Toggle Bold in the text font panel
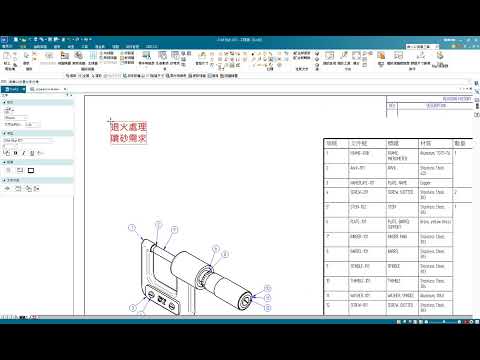Image resolution: width=480 pixels, height=360 pixels. point(16,153)
